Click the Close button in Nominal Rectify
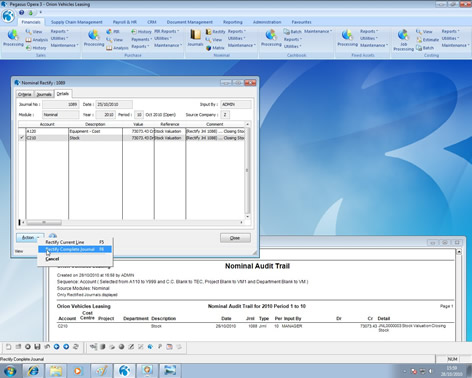This screenshot has width=472, height=378. click(235, 238)
